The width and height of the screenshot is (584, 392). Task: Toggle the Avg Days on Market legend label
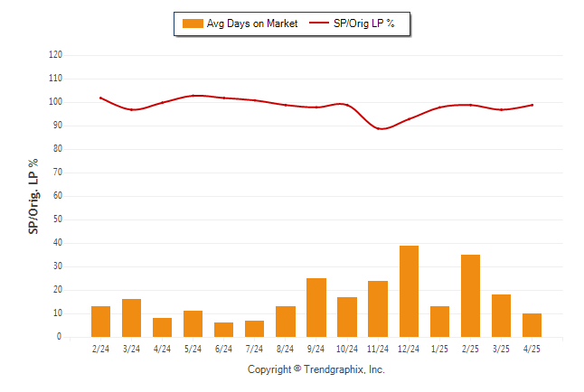point(252,23)
